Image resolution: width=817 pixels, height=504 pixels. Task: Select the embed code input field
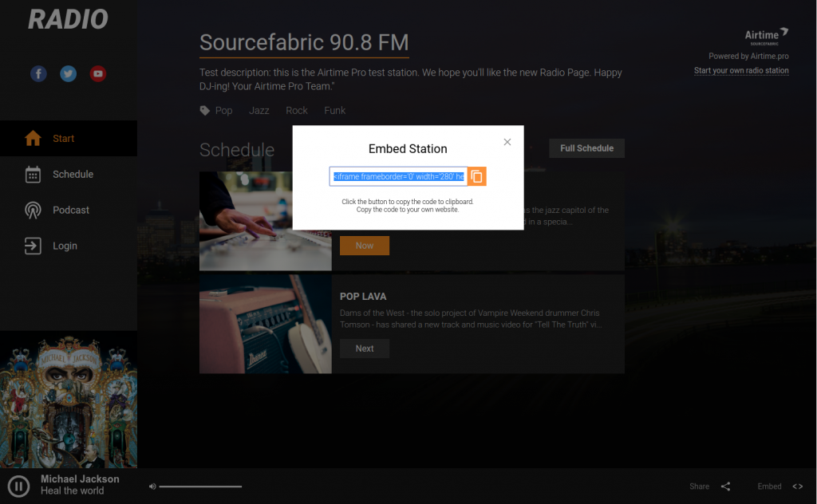point(397,176)
